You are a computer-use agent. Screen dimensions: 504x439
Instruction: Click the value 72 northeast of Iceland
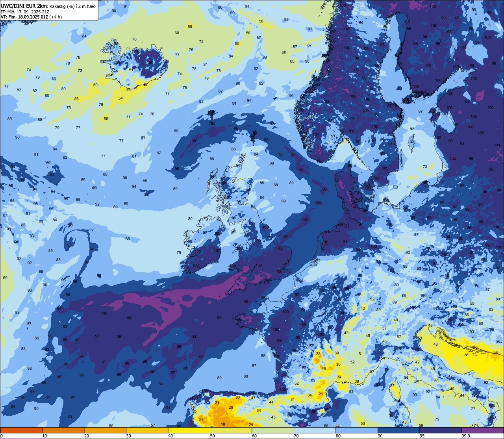(x=201, y=41)
